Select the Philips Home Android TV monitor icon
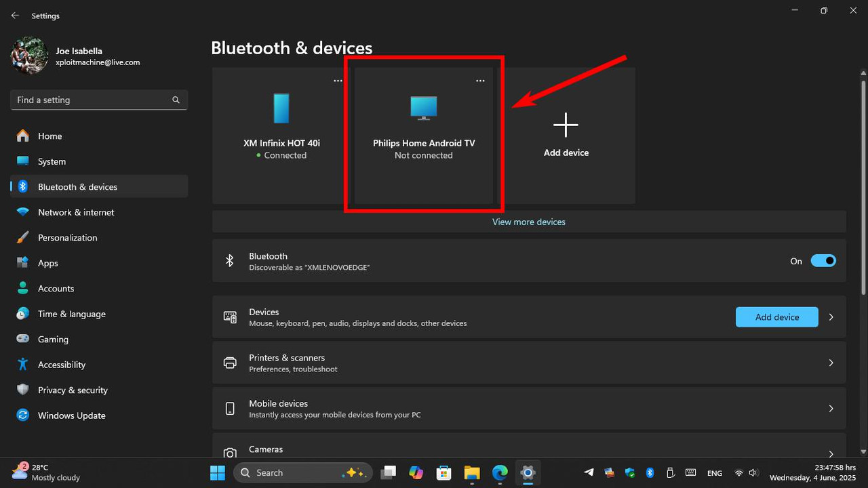 tap(424, 108)
